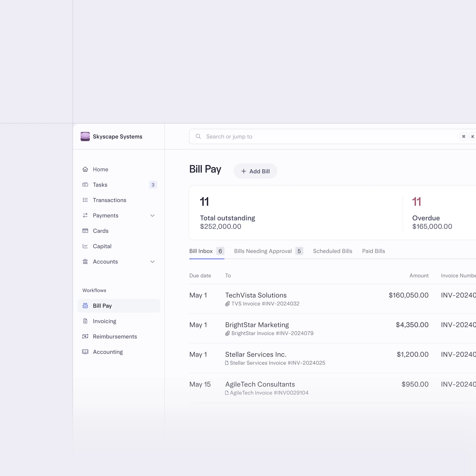Select the Reimbursements cash icon

[x=85, y=336]
